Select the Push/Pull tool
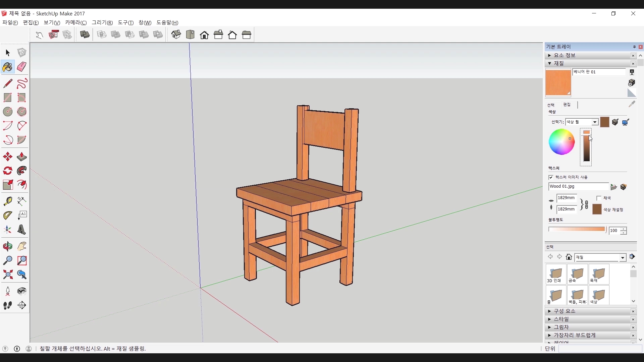Image resolution: width=644 pixels, height=362 pixels. [x=22, y=157]
